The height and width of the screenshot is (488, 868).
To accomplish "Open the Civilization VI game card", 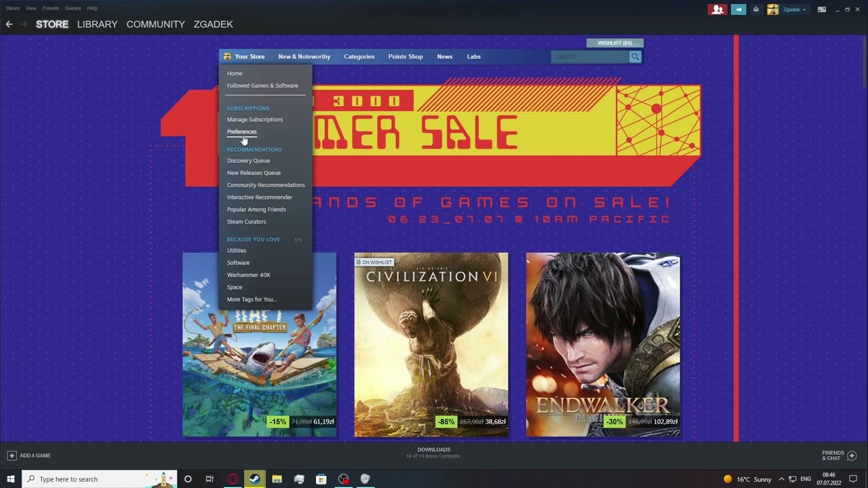I will 431,344.
